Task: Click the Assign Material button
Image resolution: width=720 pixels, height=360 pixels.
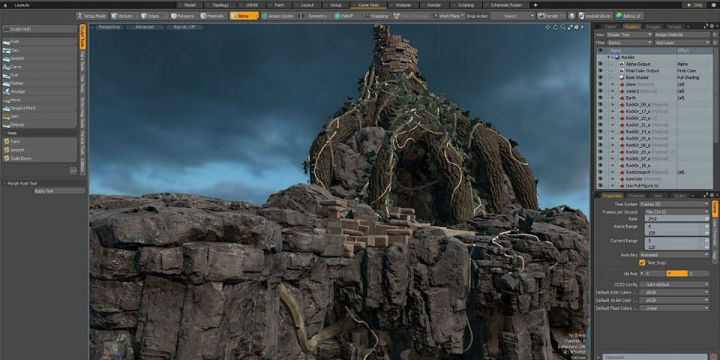Action: click(x=682, y=34)
